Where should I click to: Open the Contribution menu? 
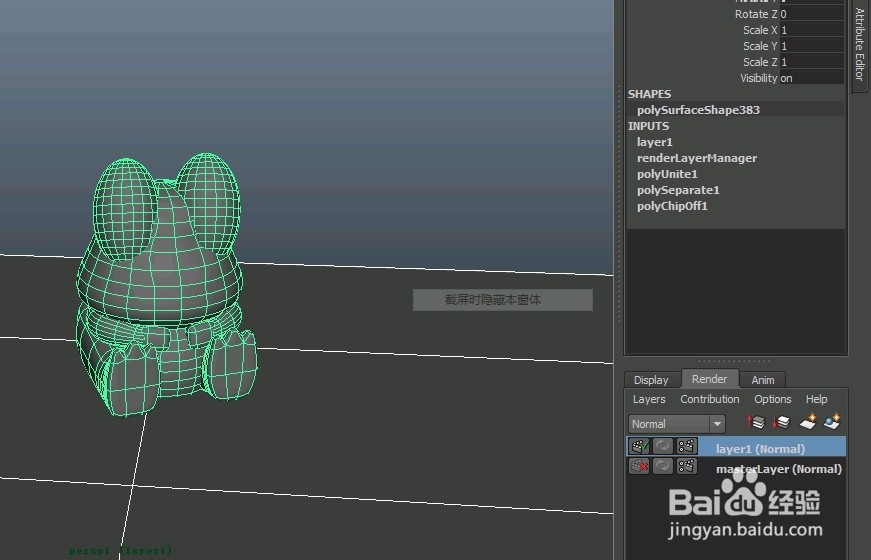710,399
